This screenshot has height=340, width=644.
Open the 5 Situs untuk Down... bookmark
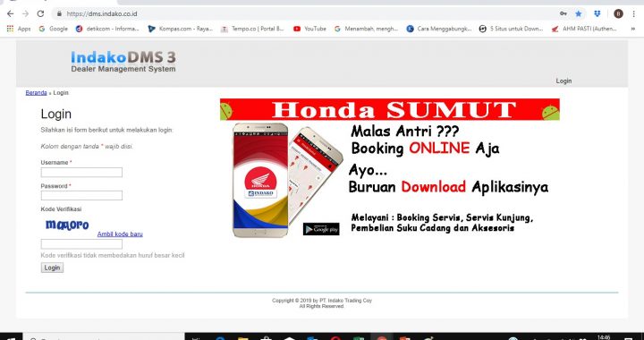point(512,29)
